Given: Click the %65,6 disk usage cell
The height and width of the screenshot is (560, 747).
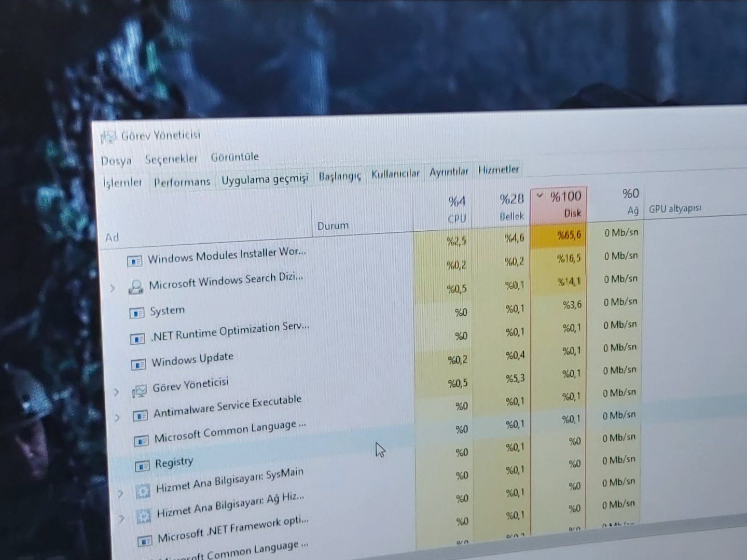Looking at the screenshot, I should 559,235.
